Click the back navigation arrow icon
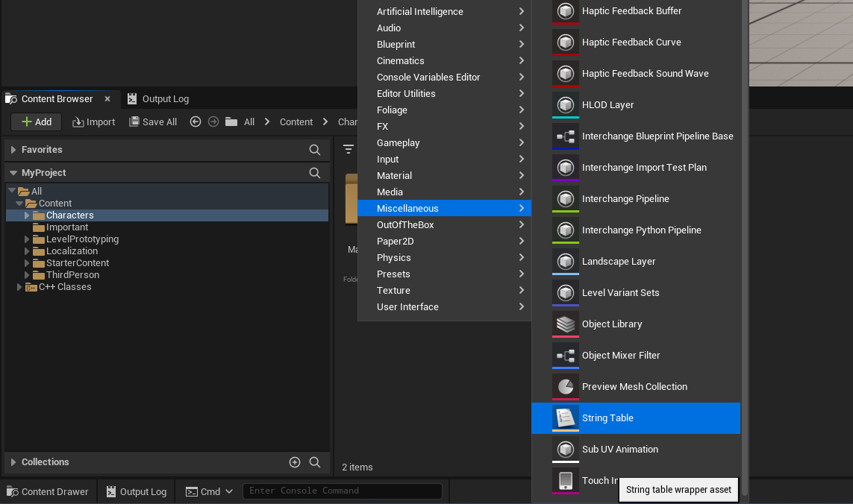This screenshot has height=504, width=853. [196, 122]
